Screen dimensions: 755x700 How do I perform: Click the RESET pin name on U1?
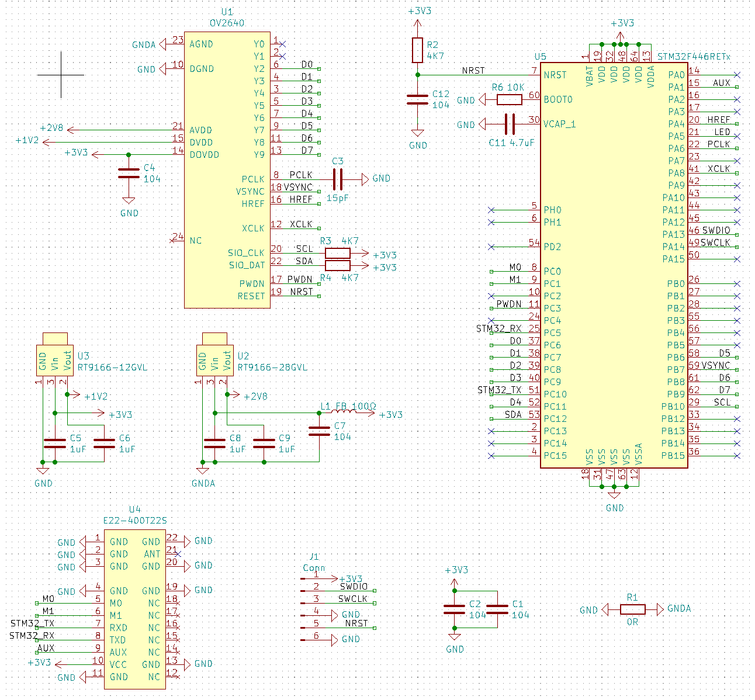point(251,296)
